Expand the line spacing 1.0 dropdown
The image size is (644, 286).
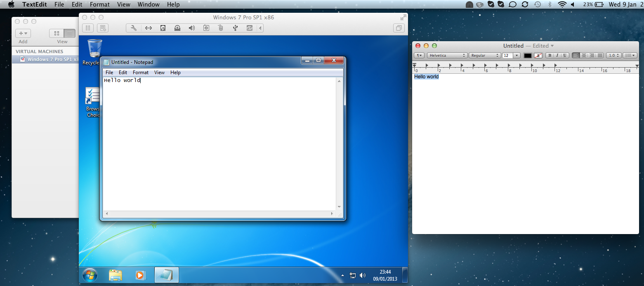coord(614,56)
